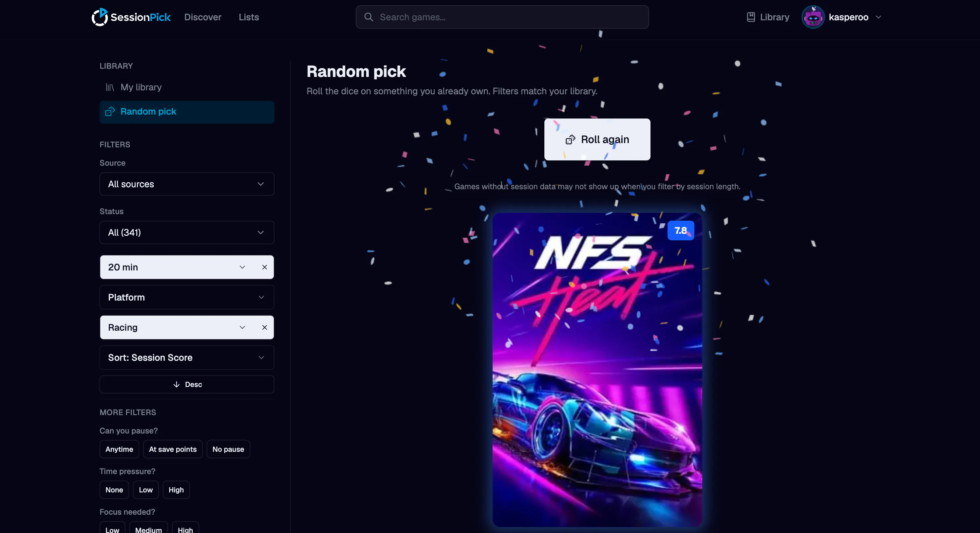Open the Discover page
This screenshot has width=980, height=533.
[x=203, y=17]
